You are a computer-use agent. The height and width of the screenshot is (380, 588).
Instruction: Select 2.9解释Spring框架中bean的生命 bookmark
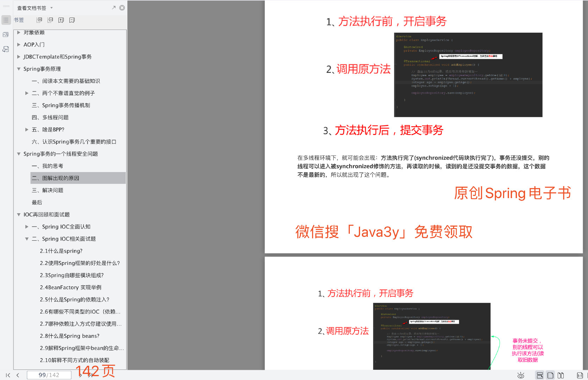click(x=82, y=348)
